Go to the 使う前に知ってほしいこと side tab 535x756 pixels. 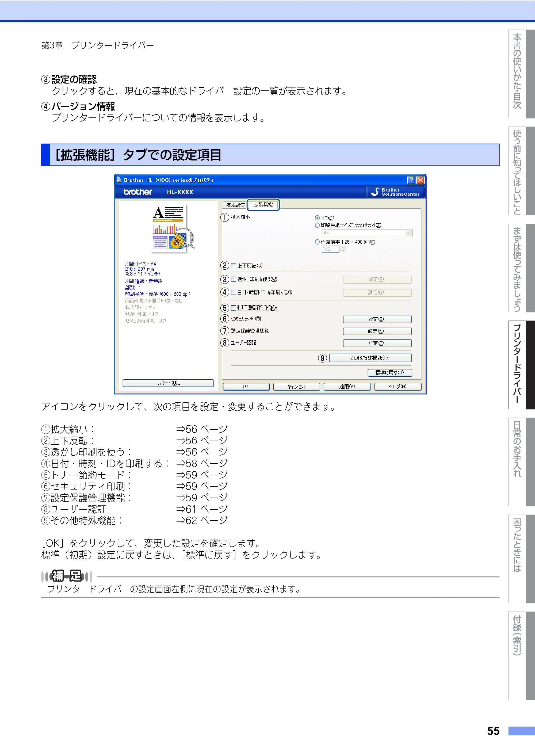pos(522,171)
